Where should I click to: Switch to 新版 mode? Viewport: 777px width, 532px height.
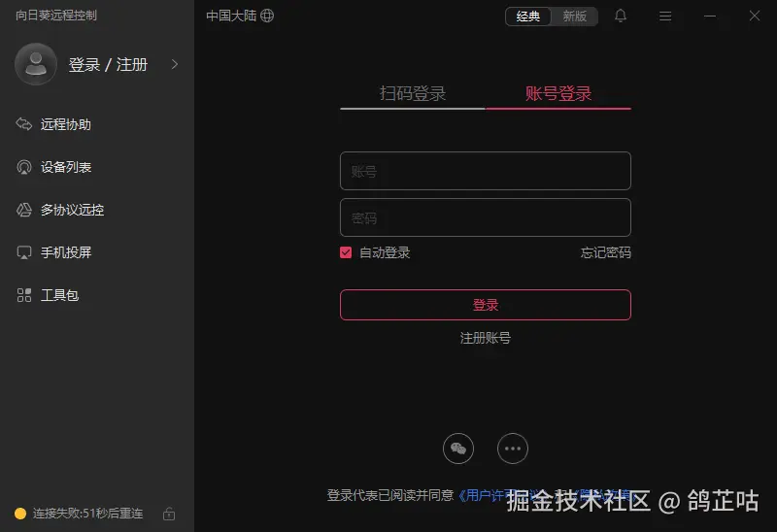574,17
